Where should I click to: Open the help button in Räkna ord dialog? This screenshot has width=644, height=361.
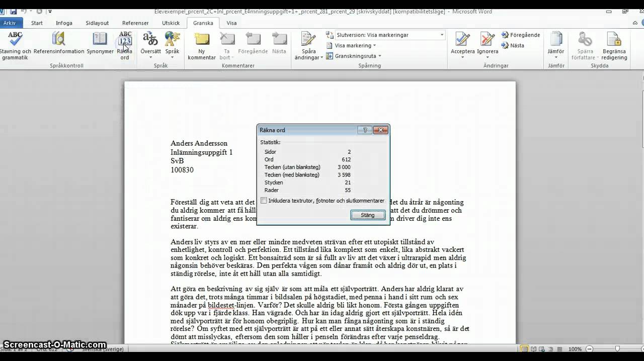[365, 130]
